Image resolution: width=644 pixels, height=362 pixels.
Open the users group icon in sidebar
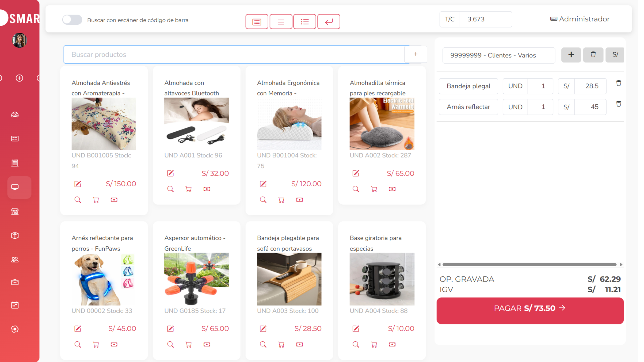coord(15,260)
